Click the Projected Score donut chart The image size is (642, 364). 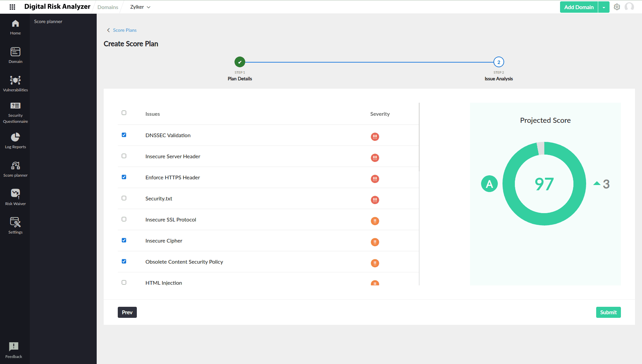[x=544, y=184]
